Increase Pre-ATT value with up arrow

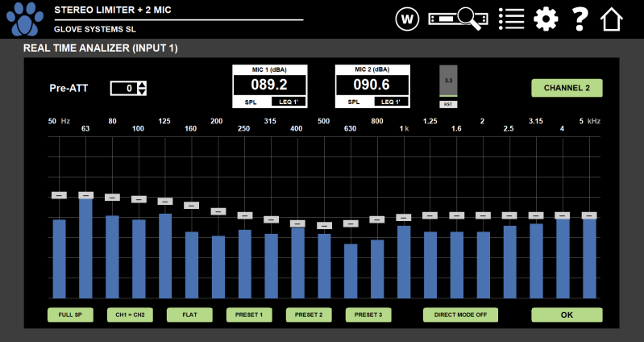pos(143,85)
